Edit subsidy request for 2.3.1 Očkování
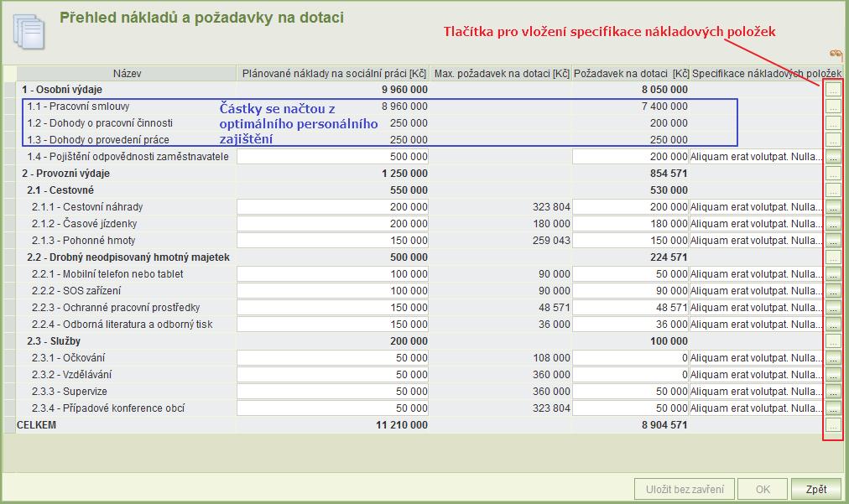Image resolution: width=849 pixels, height=504 pixels. [x=630, y=358]
